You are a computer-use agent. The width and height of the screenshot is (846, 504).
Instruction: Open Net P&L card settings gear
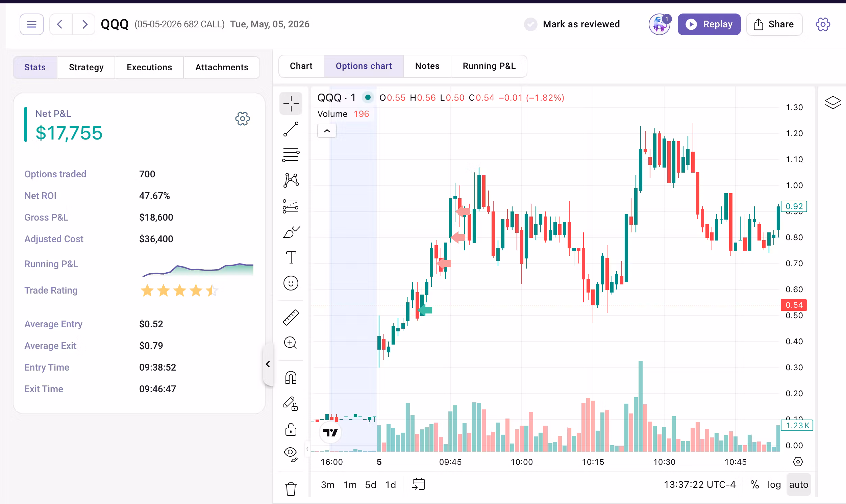pos(243,119)
